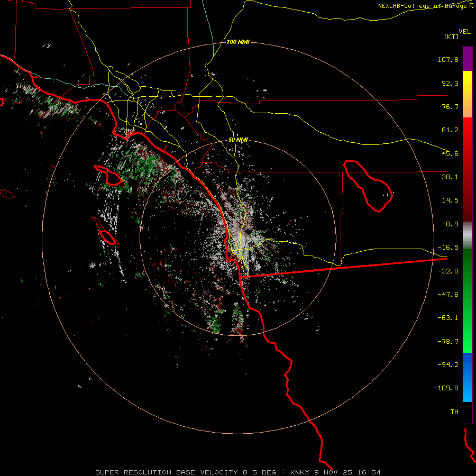This screenshot has height=476, width=476.
Task: Click the 45.6 velocity scale value
Action: [x=450, y=153]
